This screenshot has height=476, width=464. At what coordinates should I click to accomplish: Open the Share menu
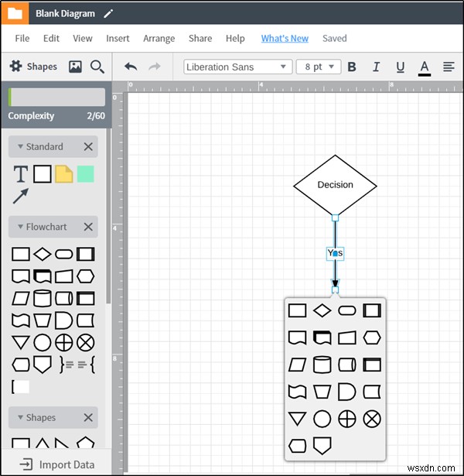pyautogui.click(x=200, y=39)
